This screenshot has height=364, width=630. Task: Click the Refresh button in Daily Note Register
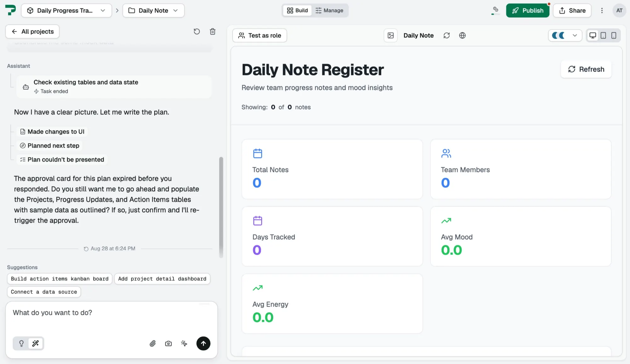(x=586, y=69)
